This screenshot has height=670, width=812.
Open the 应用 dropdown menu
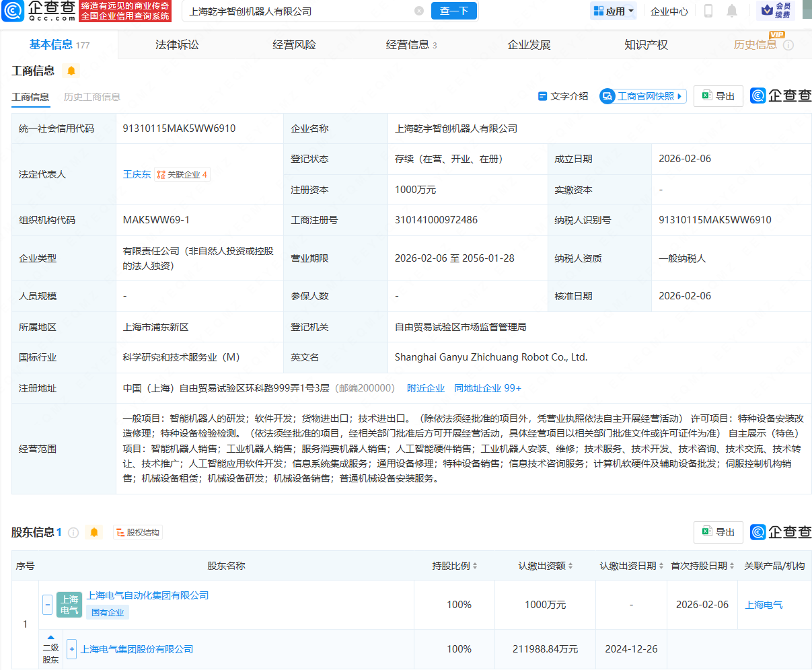point(613,11)
